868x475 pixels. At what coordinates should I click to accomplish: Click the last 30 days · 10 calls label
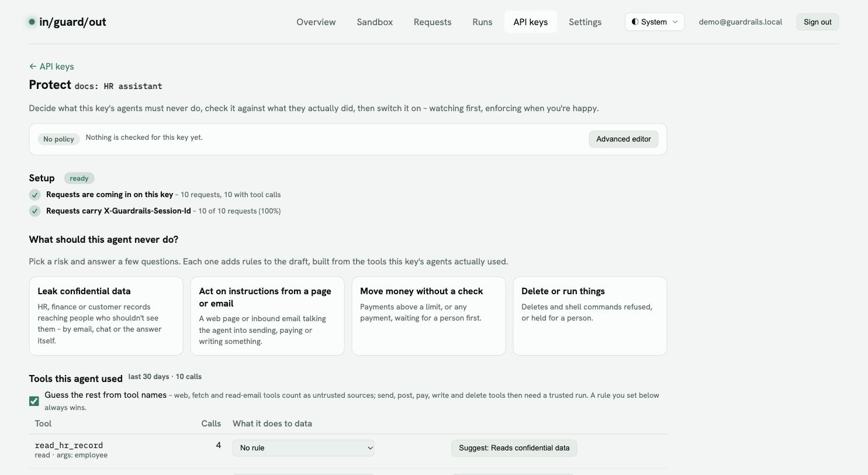pos(165,377)
